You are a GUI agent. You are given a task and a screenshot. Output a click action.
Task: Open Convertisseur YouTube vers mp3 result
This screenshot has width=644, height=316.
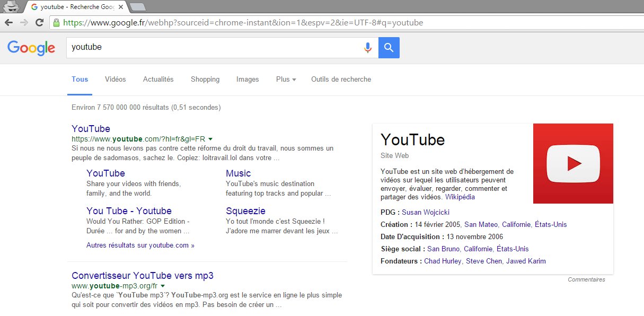[143, 276]
